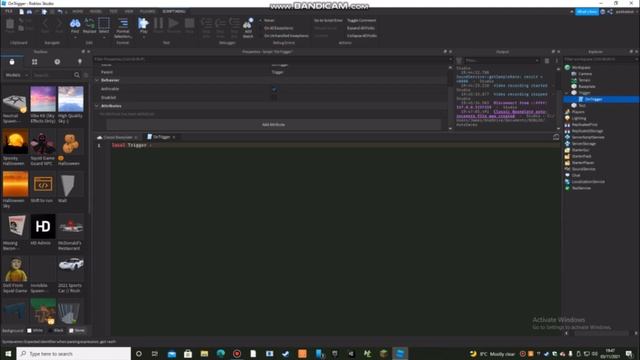Select StarterPack in Explorer
This screenshot has width=640, height=360.
point(581,156)
